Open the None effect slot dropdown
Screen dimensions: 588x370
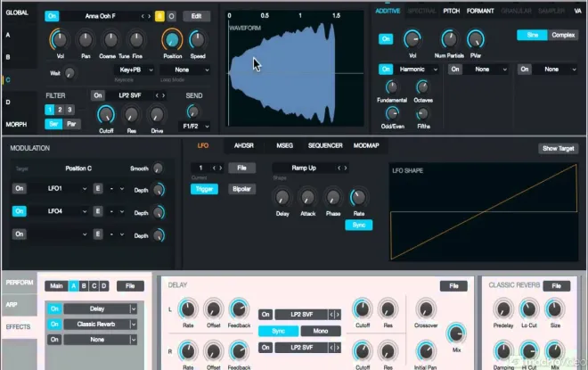pyautogui.click(x=100, y=340)
